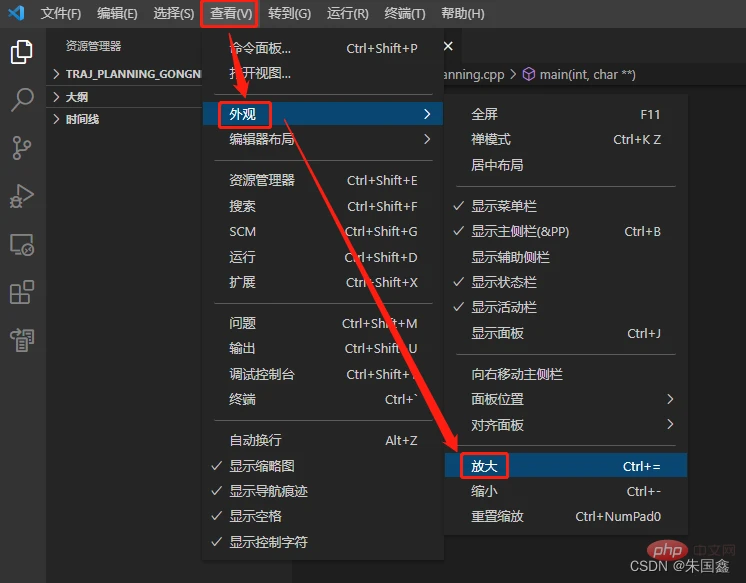
Task: Expand the 大纲 section
Action: click(x=125, y=97)
